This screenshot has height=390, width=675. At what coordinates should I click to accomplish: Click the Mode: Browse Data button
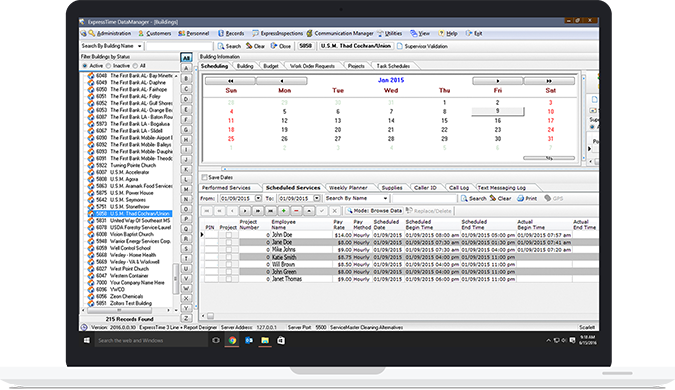374,211
